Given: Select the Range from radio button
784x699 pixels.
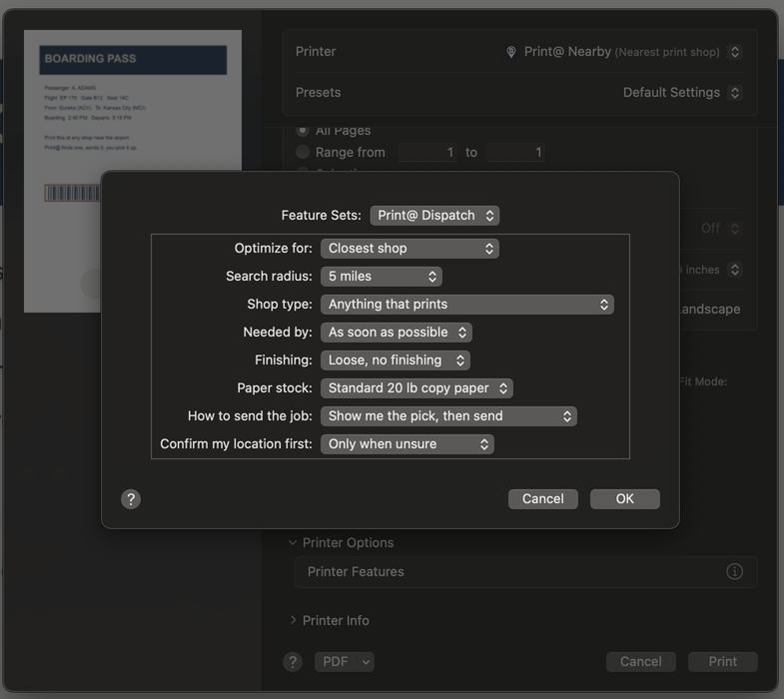Looking at the screenshot, I should 302,152.
